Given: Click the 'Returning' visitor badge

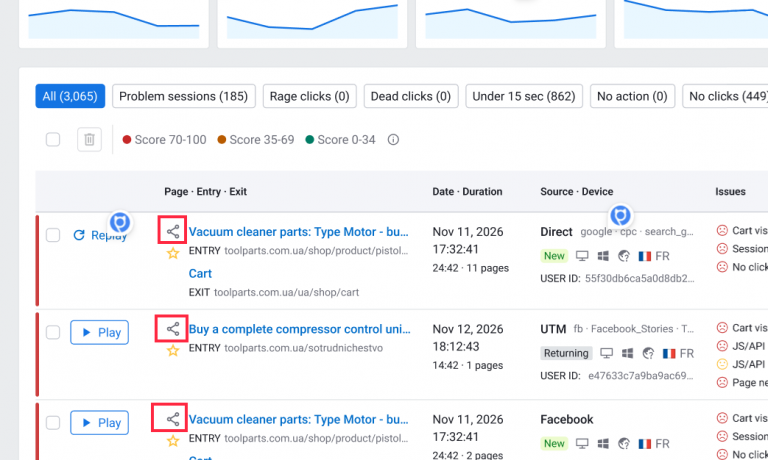Looking at the screenshot, I should 566,353.
